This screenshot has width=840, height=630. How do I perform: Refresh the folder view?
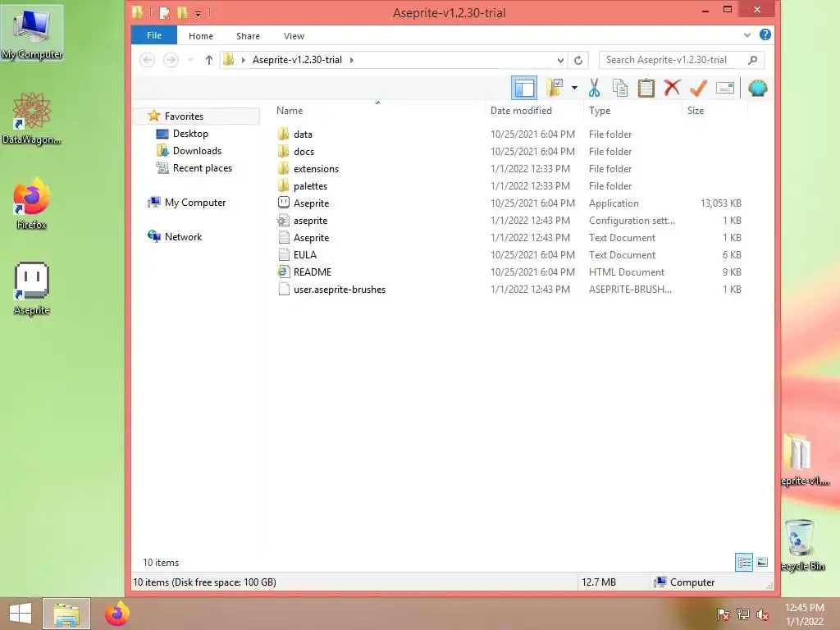(x=578, y=60)
